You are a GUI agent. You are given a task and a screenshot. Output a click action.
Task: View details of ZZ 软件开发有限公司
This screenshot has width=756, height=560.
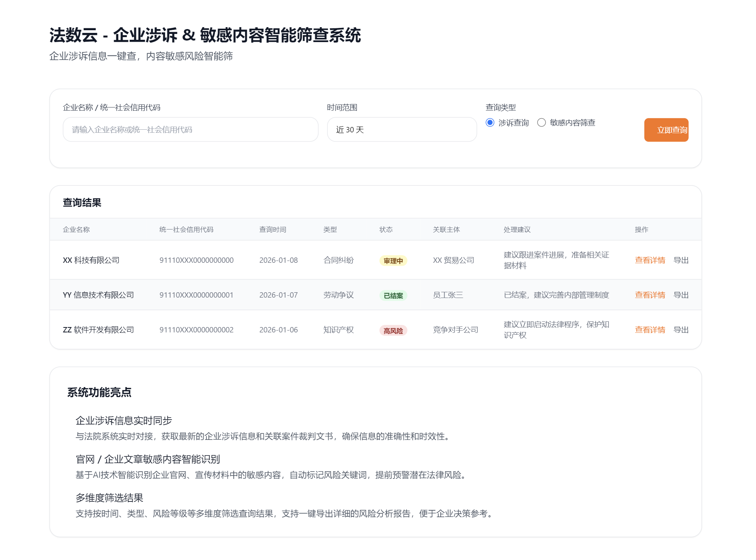(650, 330)
